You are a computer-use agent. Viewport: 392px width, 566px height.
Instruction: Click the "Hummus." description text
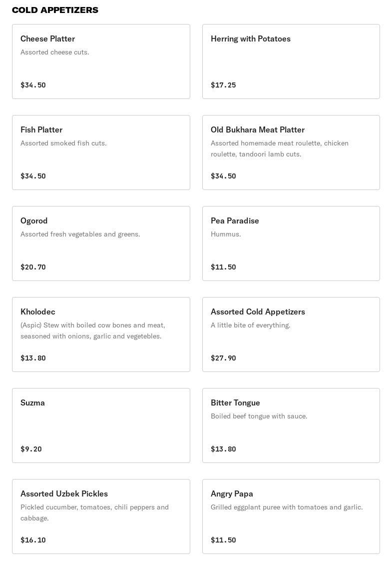226,234
